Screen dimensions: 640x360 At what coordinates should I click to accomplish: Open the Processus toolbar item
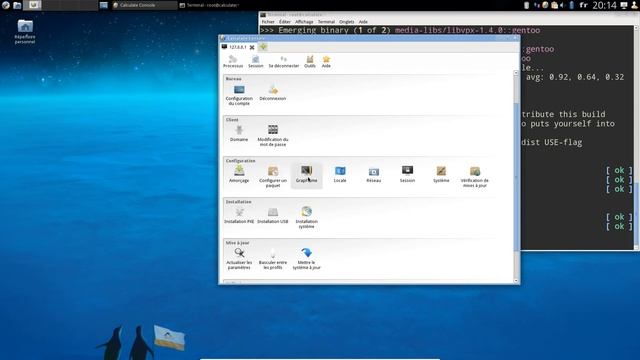[x=233, y=62]
